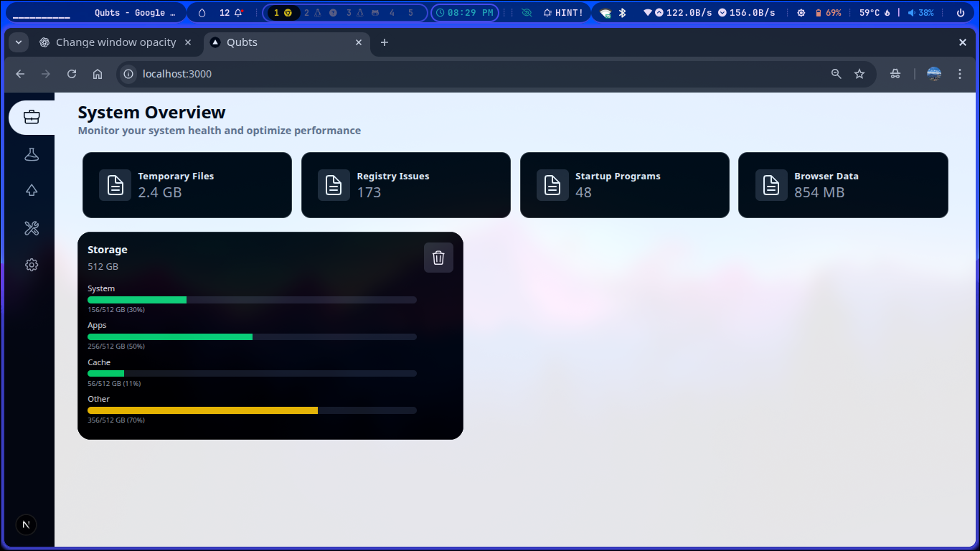Click the Startup Programs card
980x551 pixels.
624,185
